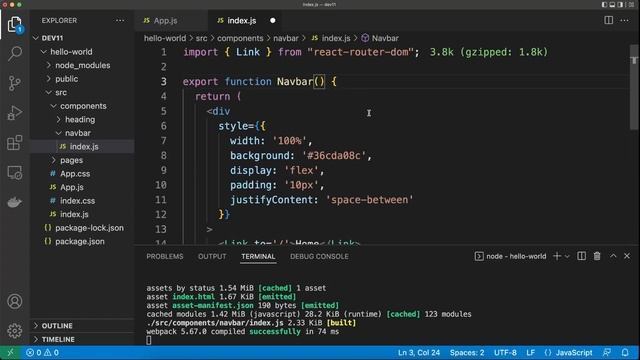Click the feedback icon in status bar
640x360 pixels.
607,353
